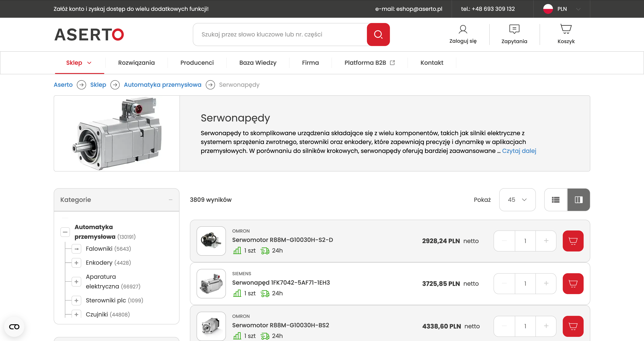Open the Firma menu
The image size is (644, 341).
(x=310, y=63)
